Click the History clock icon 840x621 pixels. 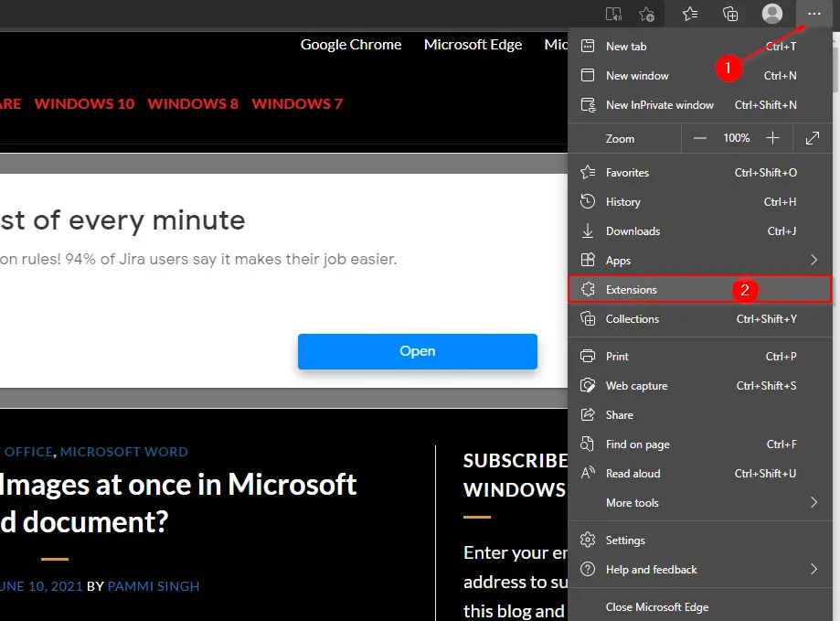pyautogui.click(x=588, y=201)
